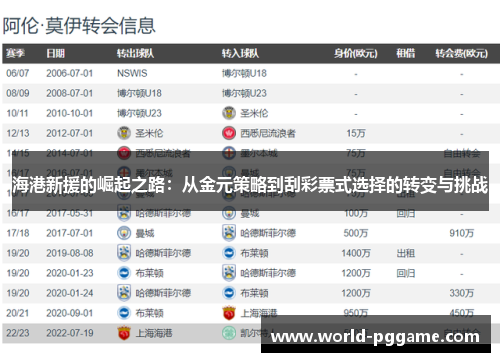
Task: Click Shanghai Port crest in 22/23 row
Action: point(124,333)
